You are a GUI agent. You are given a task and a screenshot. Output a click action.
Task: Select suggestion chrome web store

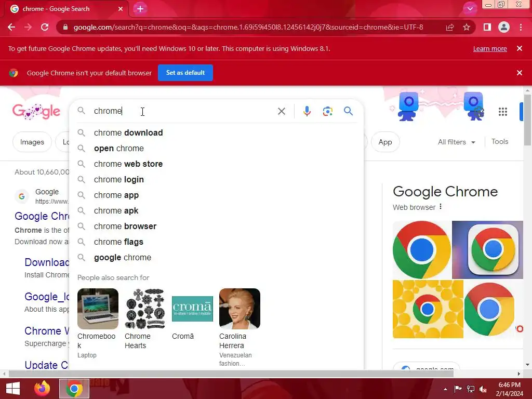217,164
